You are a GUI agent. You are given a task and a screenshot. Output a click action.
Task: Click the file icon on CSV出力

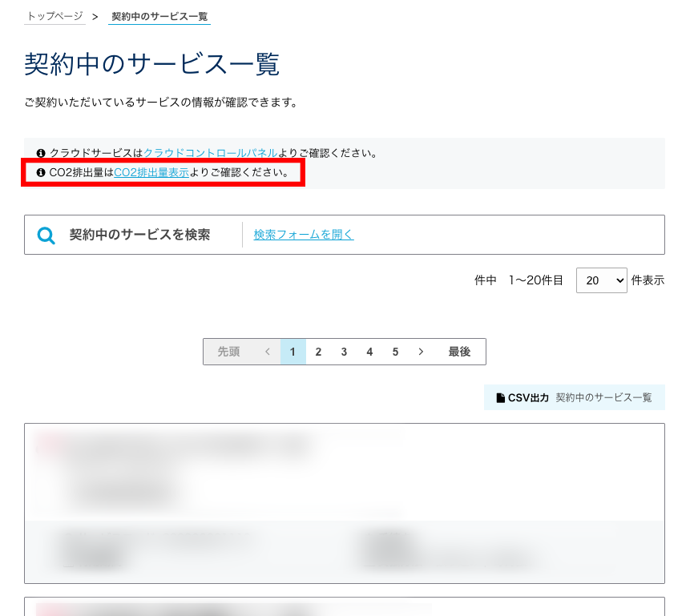(501, 397)
